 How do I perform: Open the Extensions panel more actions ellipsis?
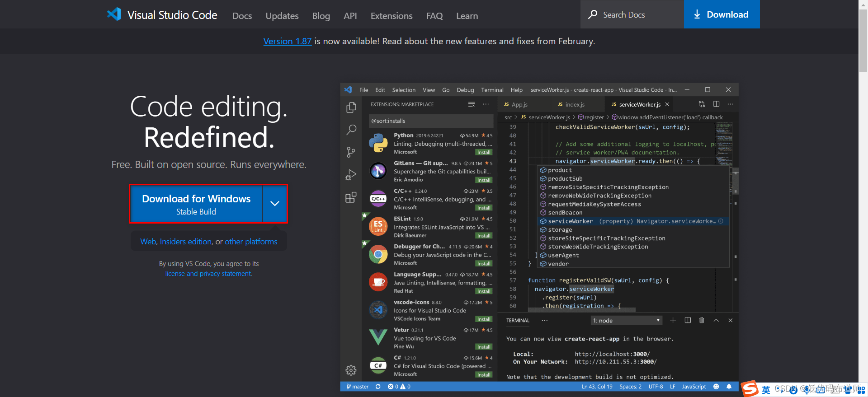coord(486,104)
